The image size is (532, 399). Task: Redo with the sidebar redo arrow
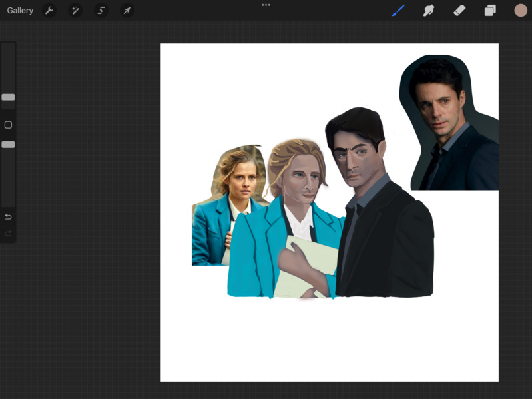[x=8, y=233]
